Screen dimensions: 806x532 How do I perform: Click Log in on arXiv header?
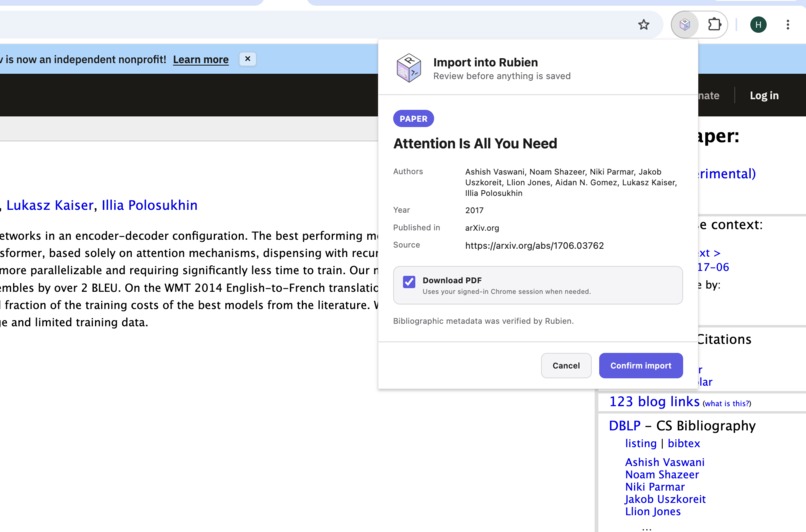pos(764,95)
